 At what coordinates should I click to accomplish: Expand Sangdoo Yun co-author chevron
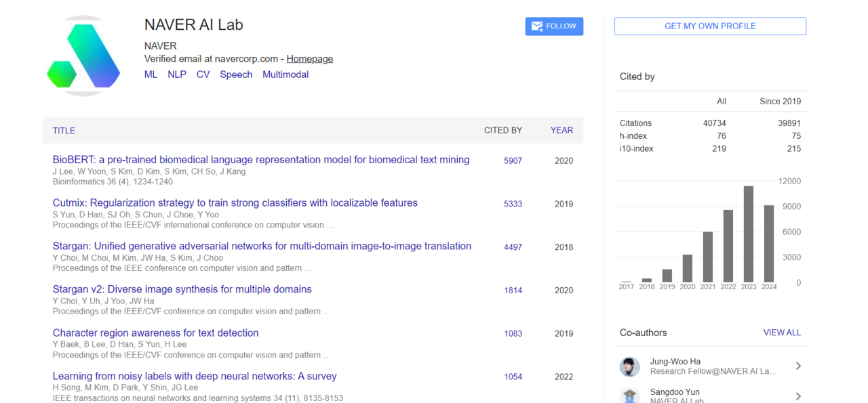pos(798,396)
